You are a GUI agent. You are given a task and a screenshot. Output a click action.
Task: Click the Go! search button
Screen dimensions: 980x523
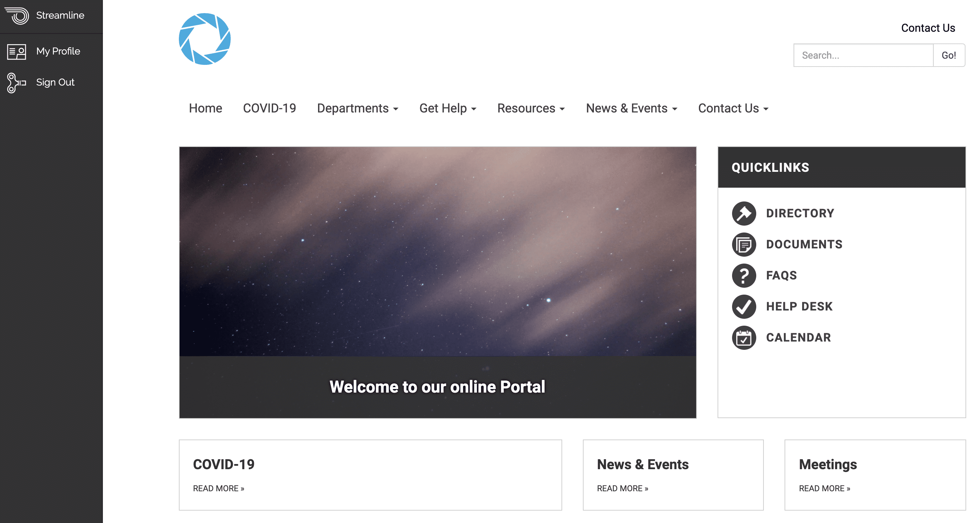[x=949, y=55]
